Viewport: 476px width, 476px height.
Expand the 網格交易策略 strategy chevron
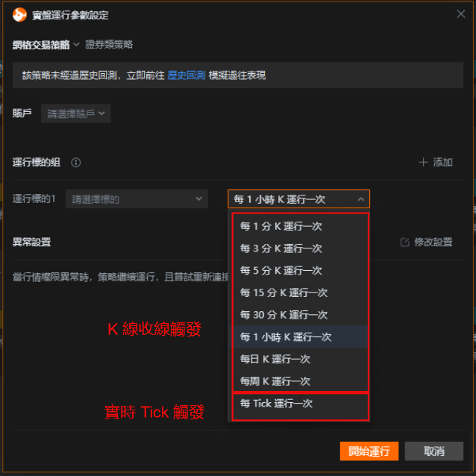pos(77,45)
